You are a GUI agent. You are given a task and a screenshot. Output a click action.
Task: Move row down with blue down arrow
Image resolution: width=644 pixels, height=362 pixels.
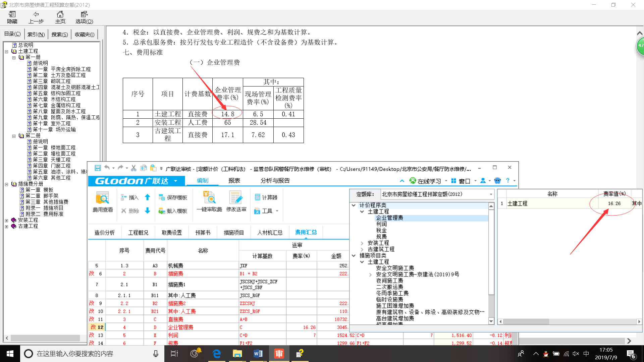(148, 210)
